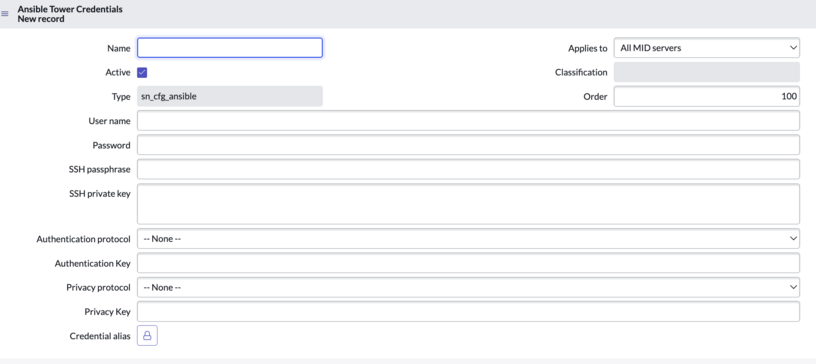816x364 pixels.
Task: Click into the User name field
Action: coord(468,121)
